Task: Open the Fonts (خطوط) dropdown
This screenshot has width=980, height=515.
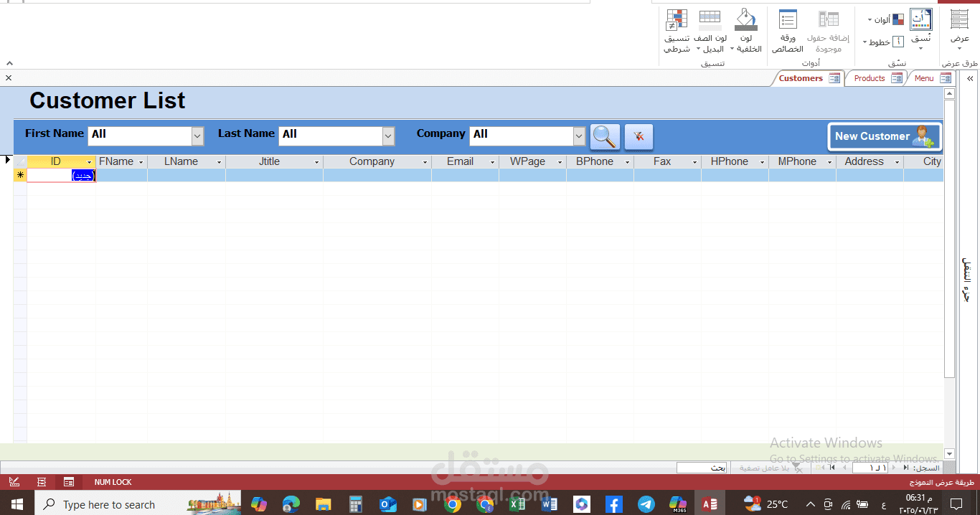Action: pos(884,42)
